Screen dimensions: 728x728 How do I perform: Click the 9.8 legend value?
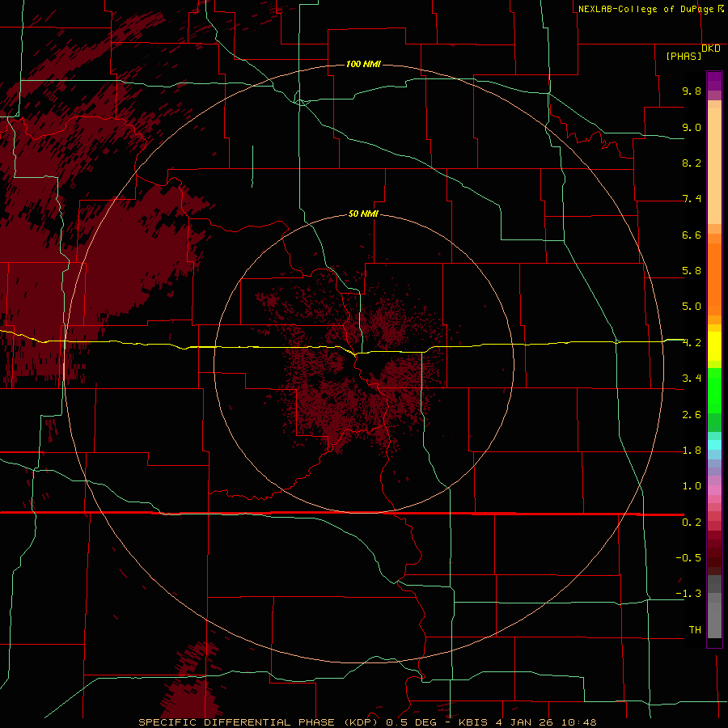pos(692,91)
